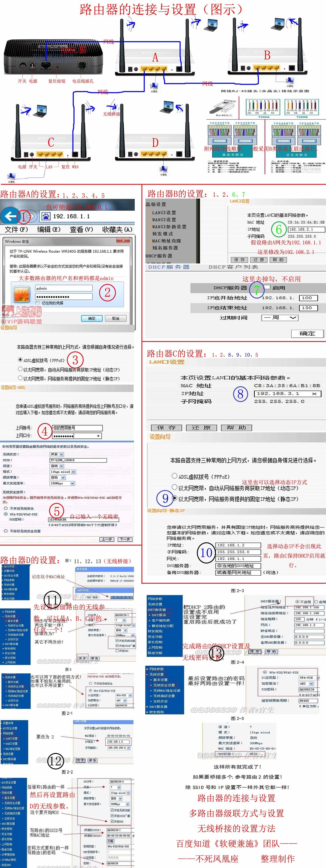Click 还原 in router C LAN settings
The image size is (326, 868).
coord(201,428)
